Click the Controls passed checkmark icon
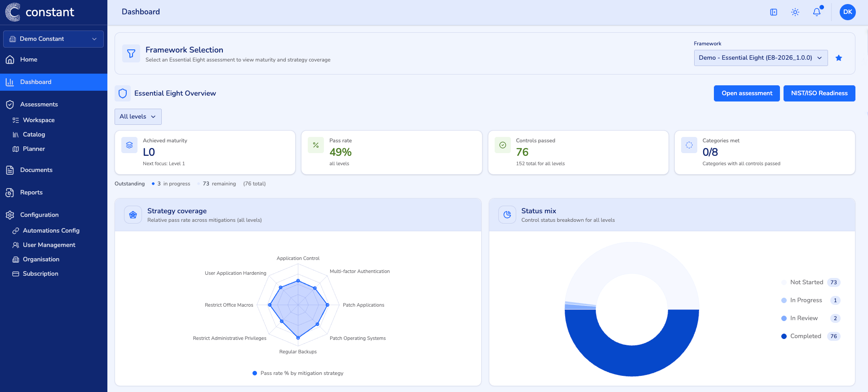The image size is (868, 392). [x=503, y=145]
